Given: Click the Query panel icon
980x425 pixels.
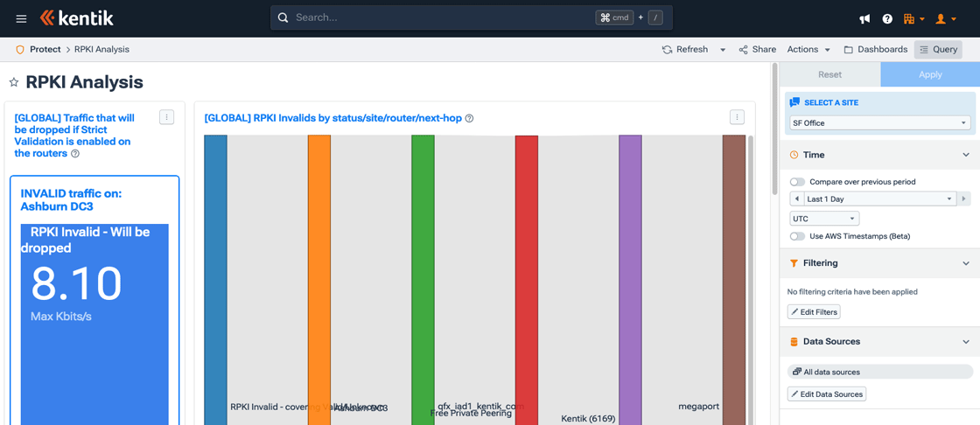Looking at the screenshot, I should [924, 49].
